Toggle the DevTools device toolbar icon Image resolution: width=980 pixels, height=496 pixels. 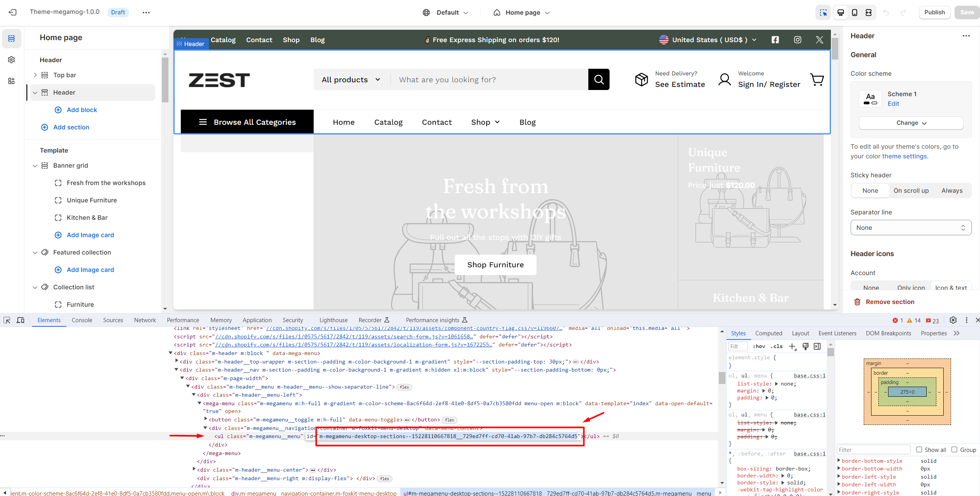point(20,320)
